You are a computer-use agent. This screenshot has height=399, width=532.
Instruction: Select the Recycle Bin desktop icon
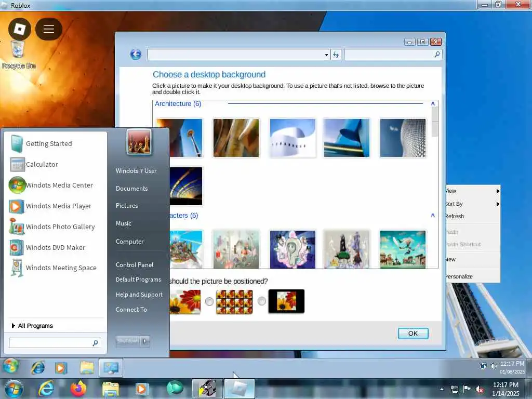19,55
